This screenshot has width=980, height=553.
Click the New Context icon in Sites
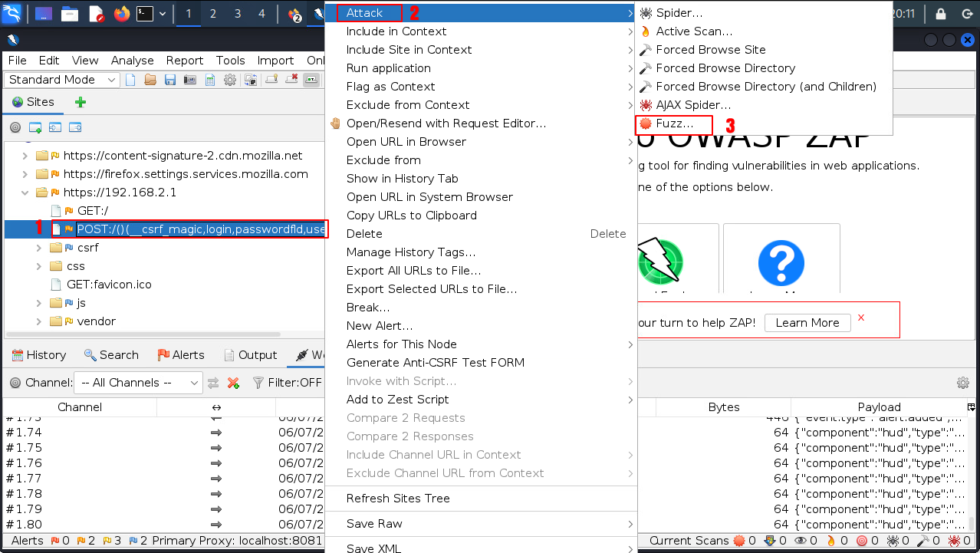click(35, 127)
